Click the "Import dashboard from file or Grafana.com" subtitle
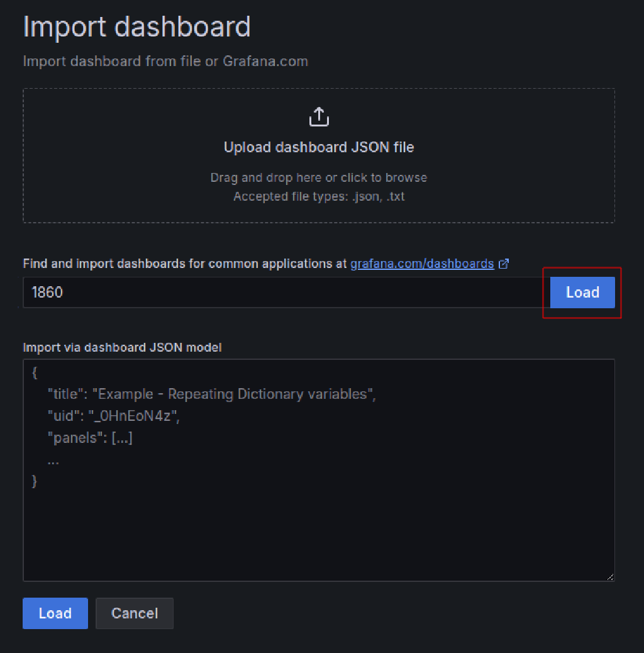Screen dimensions: 644x653 coord(165,61)
